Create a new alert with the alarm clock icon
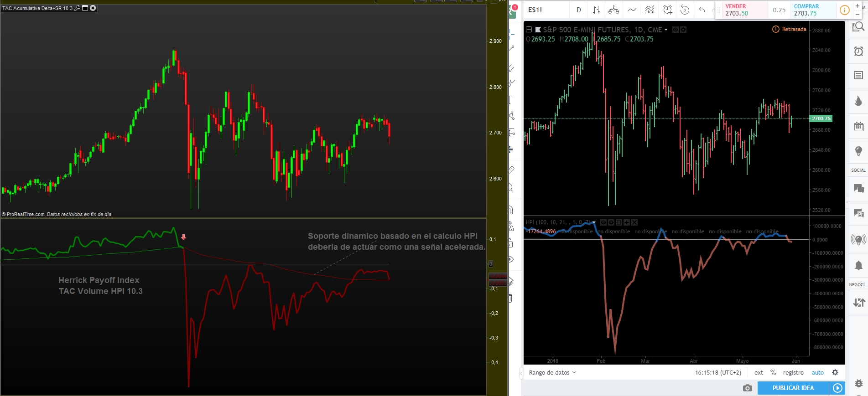This screenshot has width=868, height=396. pyautogui.click(x=667, y=10)
